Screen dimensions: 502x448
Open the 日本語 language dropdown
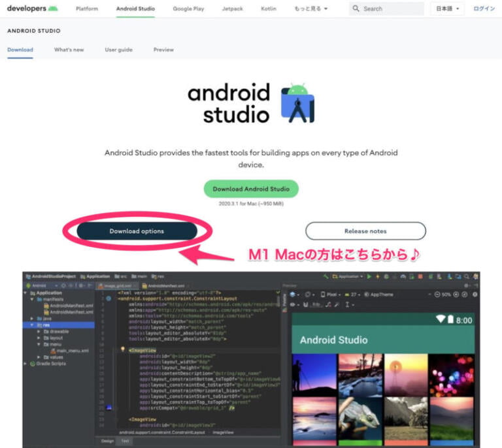pos(448,9)
